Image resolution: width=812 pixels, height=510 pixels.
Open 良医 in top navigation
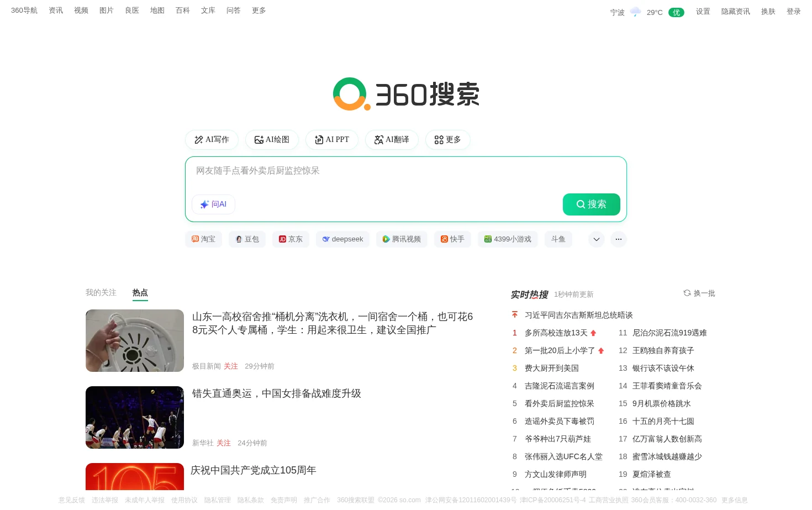tap(132, 10)
